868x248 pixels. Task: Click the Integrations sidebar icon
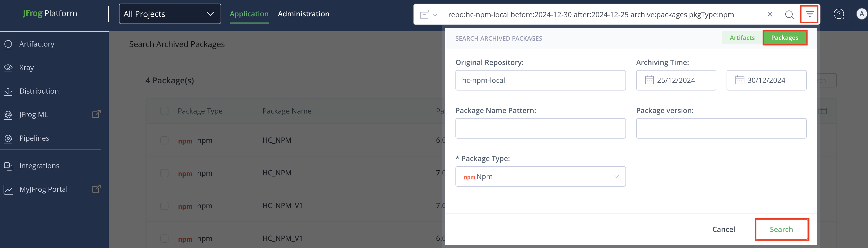click(x=8, y=166)
